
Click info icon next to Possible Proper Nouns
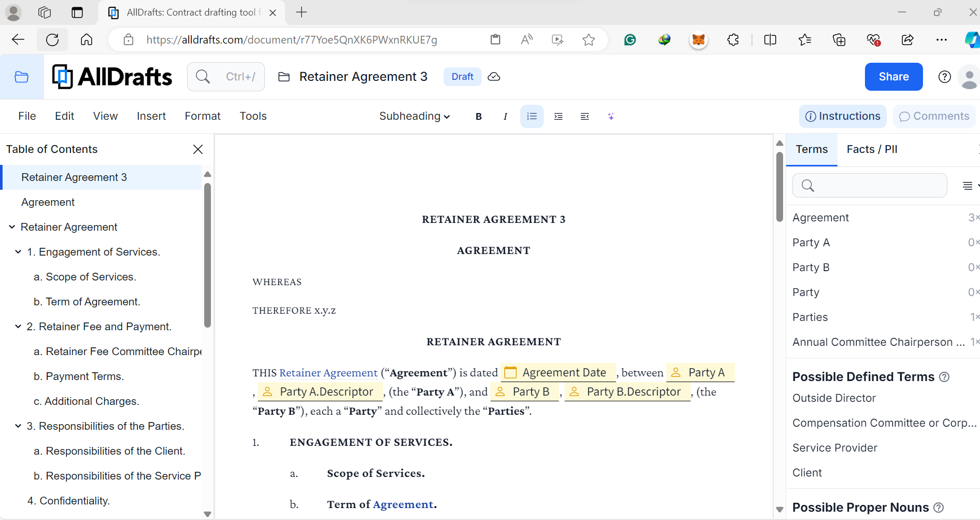[939, 508]
